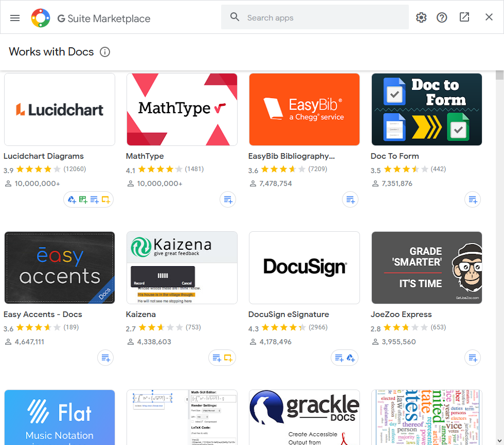Screen dimensions: 504x445
Task: Click the Kaizena title link
Action: pyautogui.click(x=141, y=314)
